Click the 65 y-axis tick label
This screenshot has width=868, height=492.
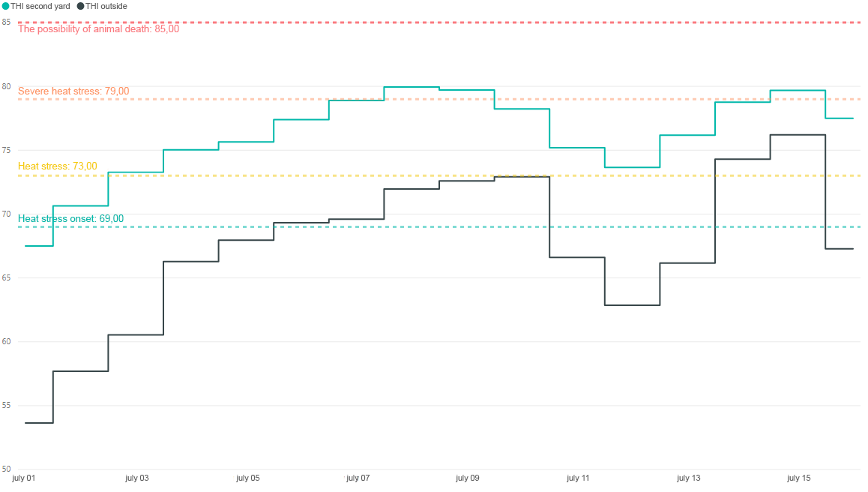pos(6,277)
